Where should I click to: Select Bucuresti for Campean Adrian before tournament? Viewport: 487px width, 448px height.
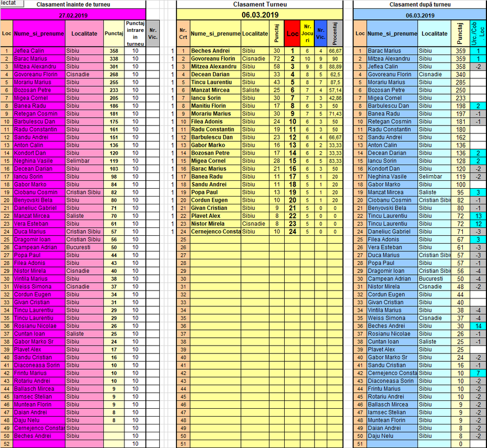(x=84, y=248)
